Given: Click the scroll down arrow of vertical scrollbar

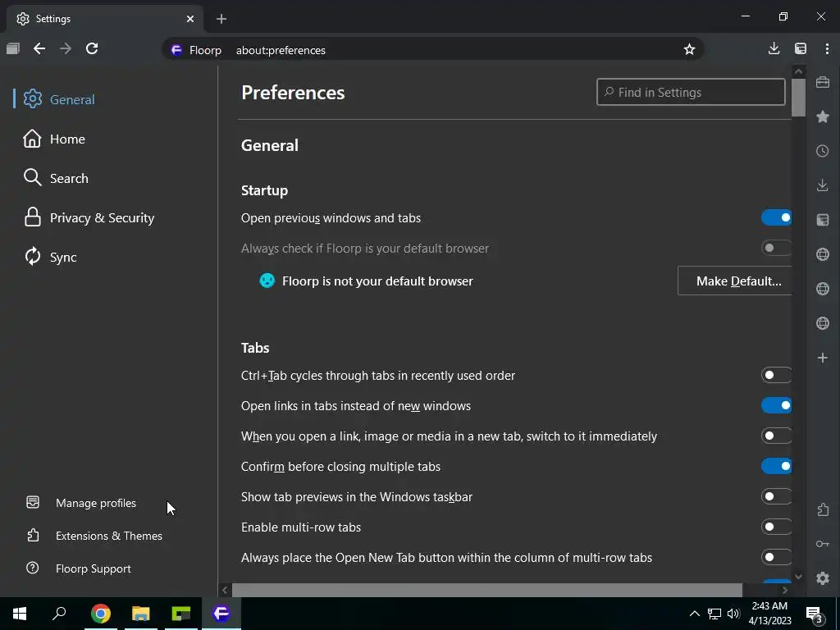Looking at the screenshot, I should 798,577.
